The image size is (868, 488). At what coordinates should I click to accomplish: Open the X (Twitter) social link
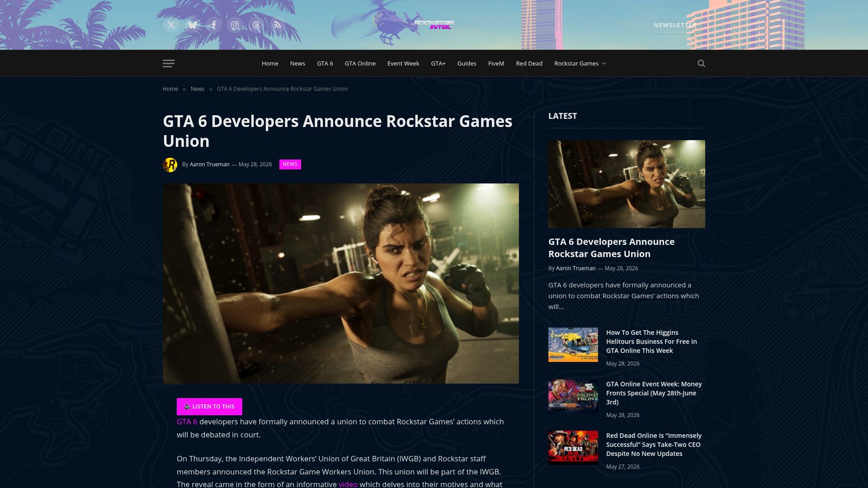click(x=171, y=25)
